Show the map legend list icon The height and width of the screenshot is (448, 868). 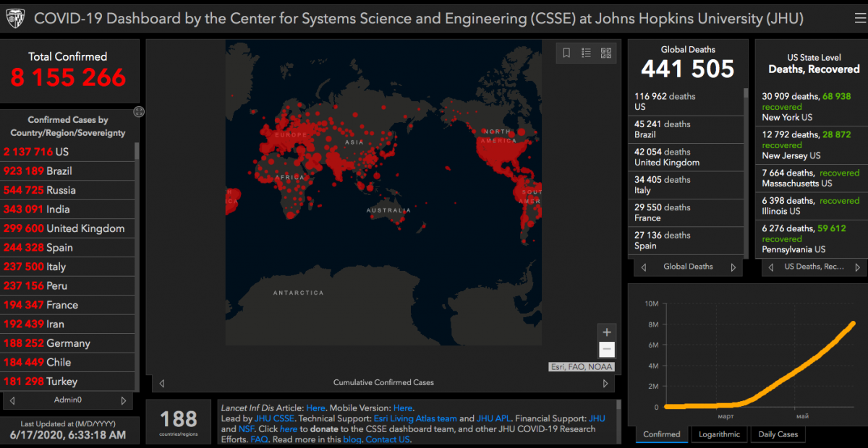(x=586, y=53)
